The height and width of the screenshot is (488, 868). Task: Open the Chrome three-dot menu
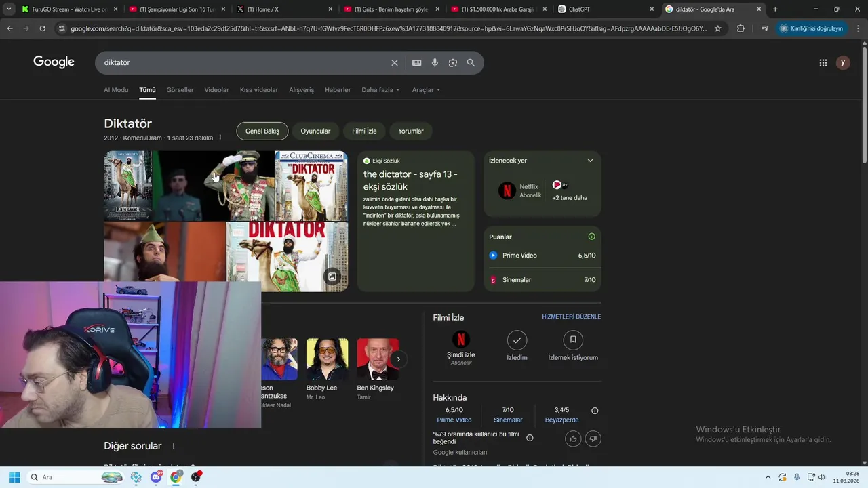(x=857, y=28)
